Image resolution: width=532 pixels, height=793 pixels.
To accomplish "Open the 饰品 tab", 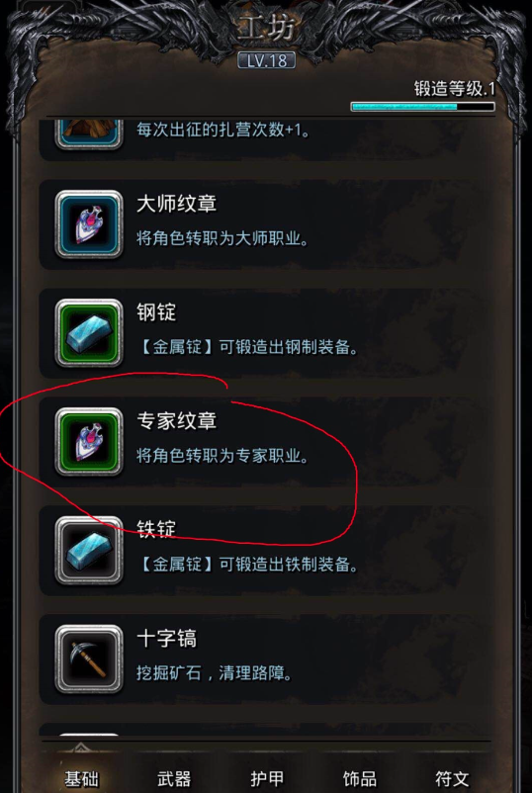I will [x=361, y=779].
